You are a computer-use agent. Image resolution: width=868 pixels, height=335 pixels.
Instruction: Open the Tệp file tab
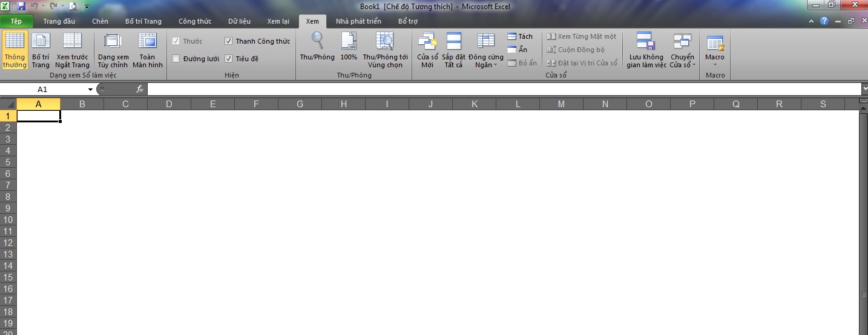click(16, 21)
